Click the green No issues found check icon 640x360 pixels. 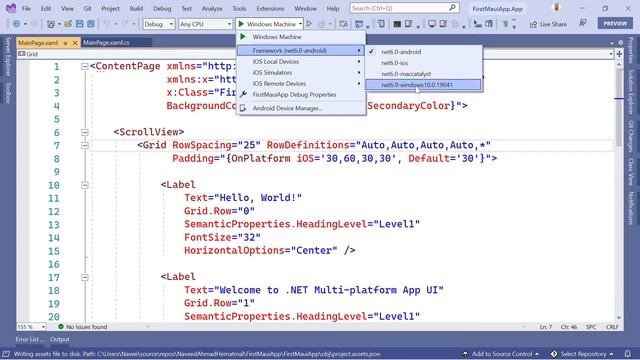click(61, 327)
